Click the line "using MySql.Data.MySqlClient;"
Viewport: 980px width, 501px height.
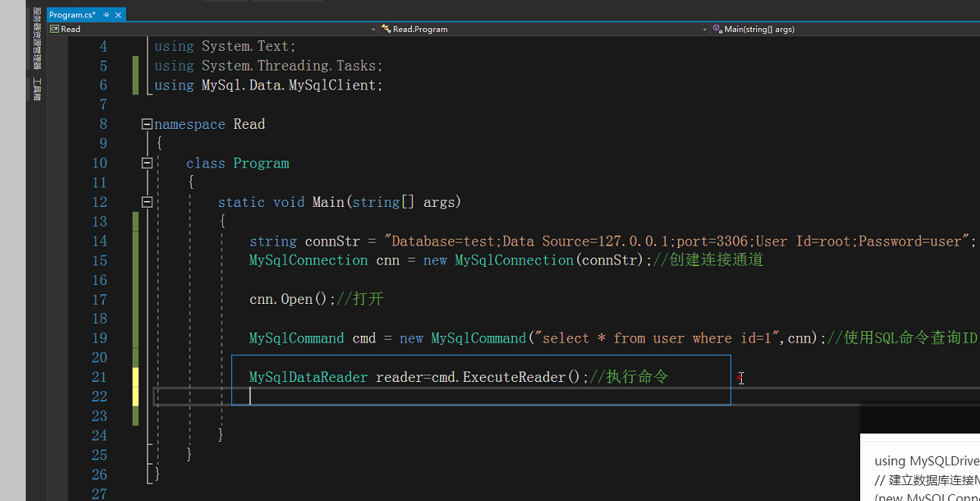point(269,86)
